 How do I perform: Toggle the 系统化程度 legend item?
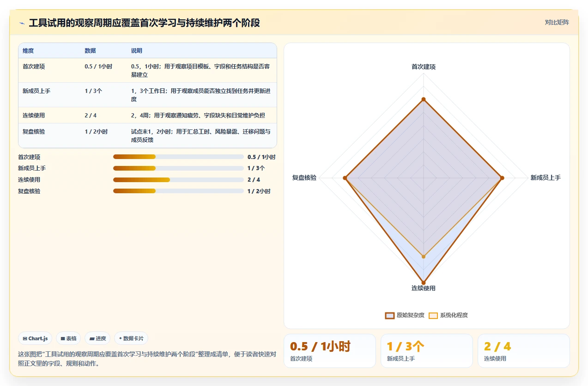(x=448, y=315)
